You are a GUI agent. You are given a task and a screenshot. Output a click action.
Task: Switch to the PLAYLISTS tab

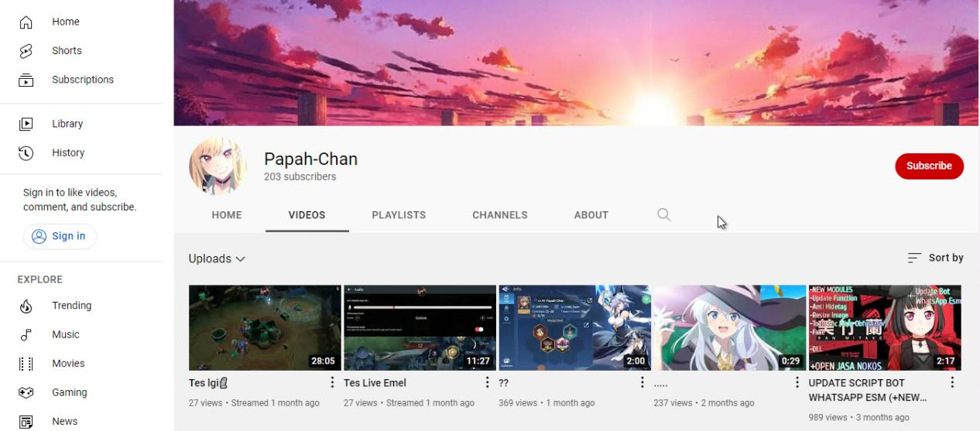(399, 215)
